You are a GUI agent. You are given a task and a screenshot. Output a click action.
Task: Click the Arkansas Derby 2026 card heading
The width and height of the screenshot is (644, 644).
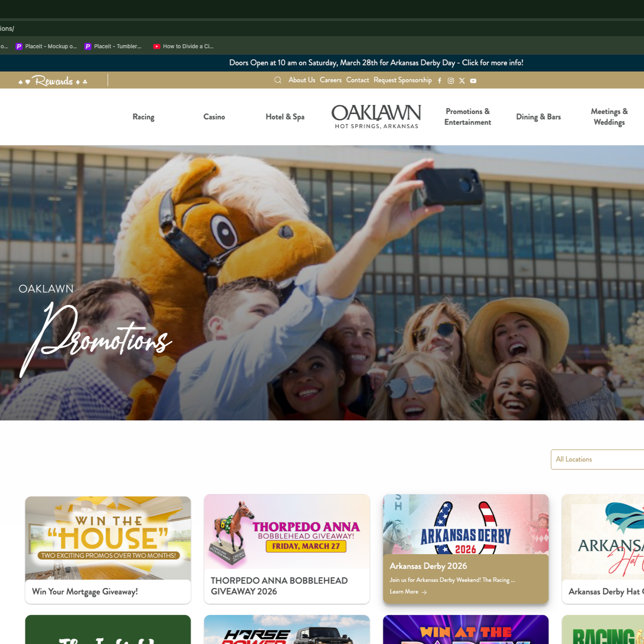point(428,566)
